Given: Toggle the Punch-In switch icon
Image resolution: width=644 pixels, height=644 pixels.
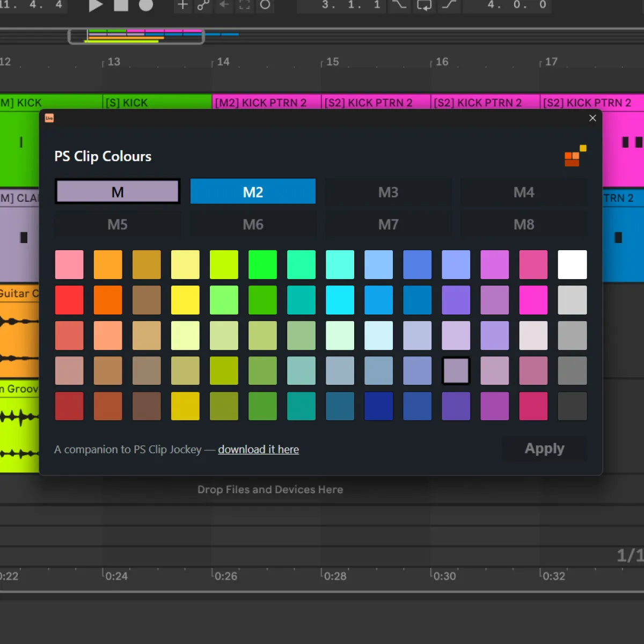Looking at the screenshot, I should coord(399,5).
